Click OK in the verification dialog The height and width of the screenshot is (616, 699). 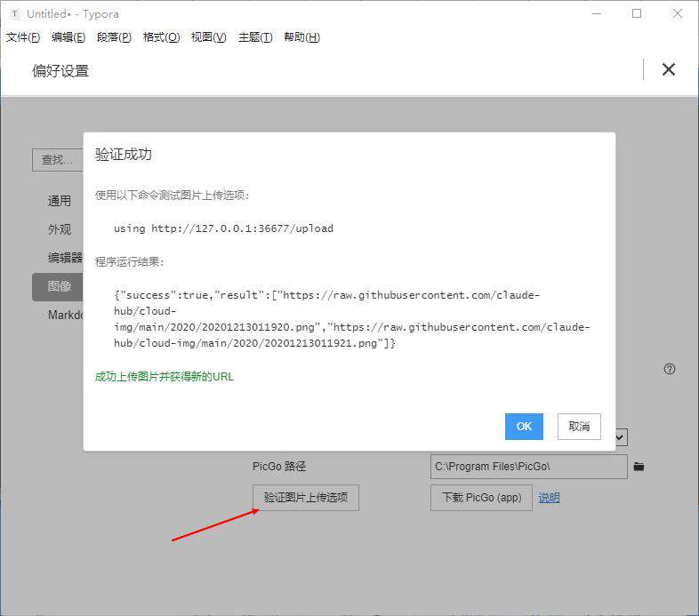[x=524, y=427]
